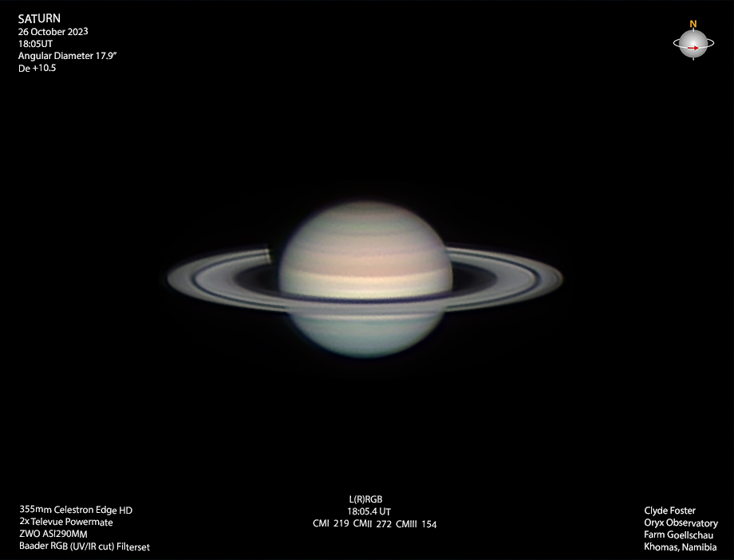
Task: Click the '18:05.4 UT' timestamp
Action: [369, 512]
